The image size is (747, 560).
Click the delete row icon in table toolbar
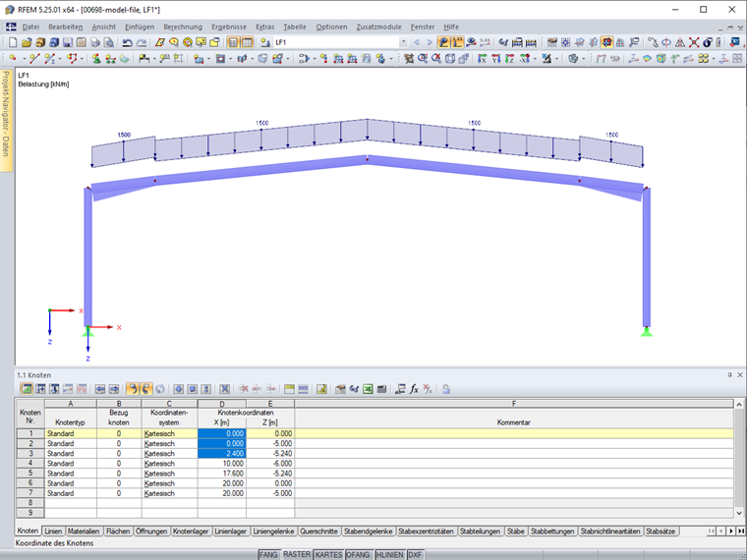[244, 389]
